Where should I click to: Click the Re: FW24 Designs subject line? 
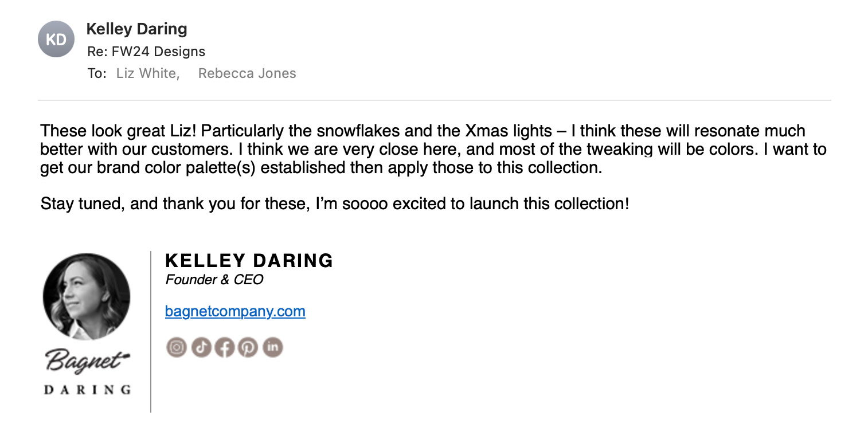(146, 52)
